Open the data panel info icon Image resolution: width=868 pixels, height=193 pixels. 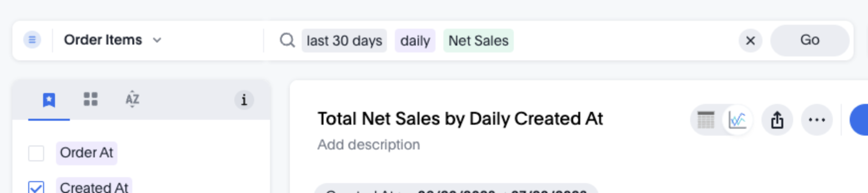coord(244,100)
